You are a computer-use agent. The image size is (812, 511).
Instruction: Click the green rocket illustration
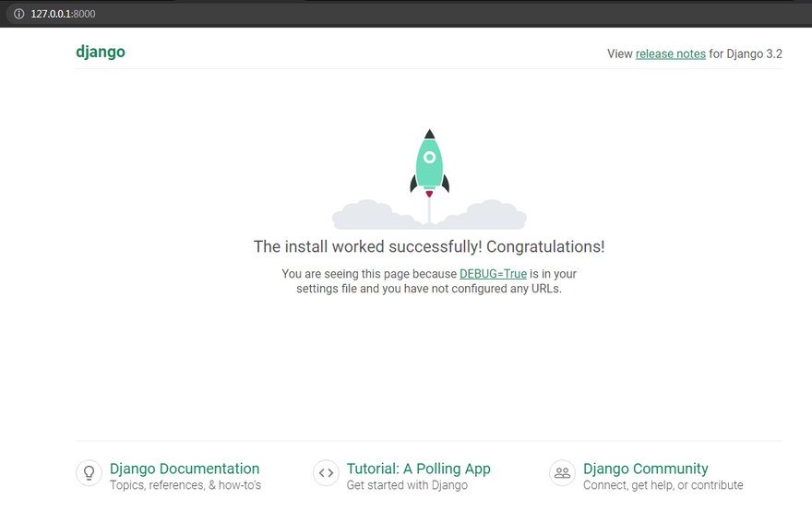(429, 163)
